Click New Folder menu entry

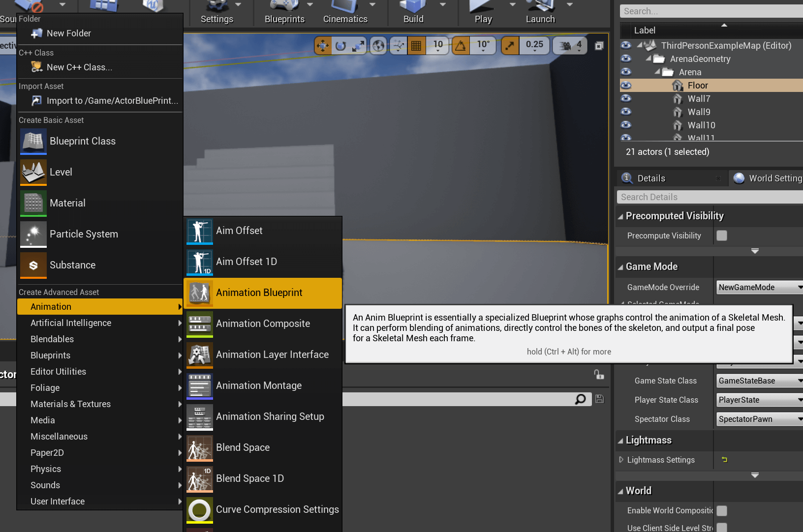(100, 33)
